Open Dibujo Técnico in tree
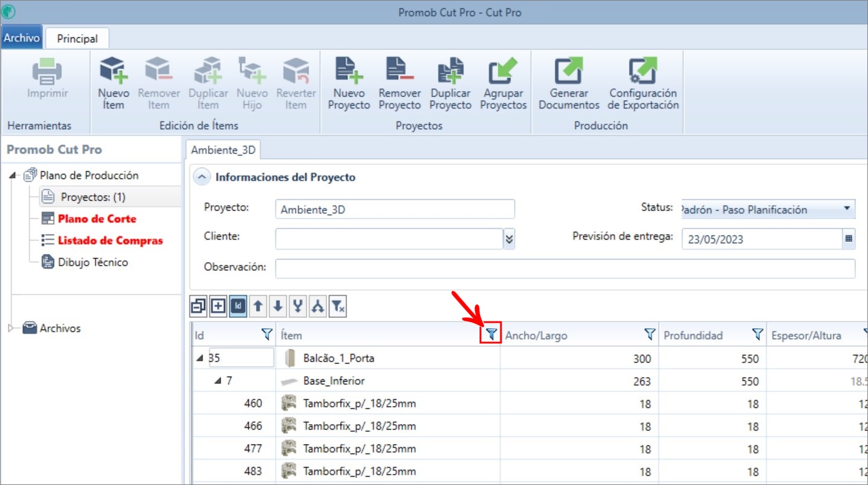The width and height of the screenshot is (868, 485). (93, 262)
